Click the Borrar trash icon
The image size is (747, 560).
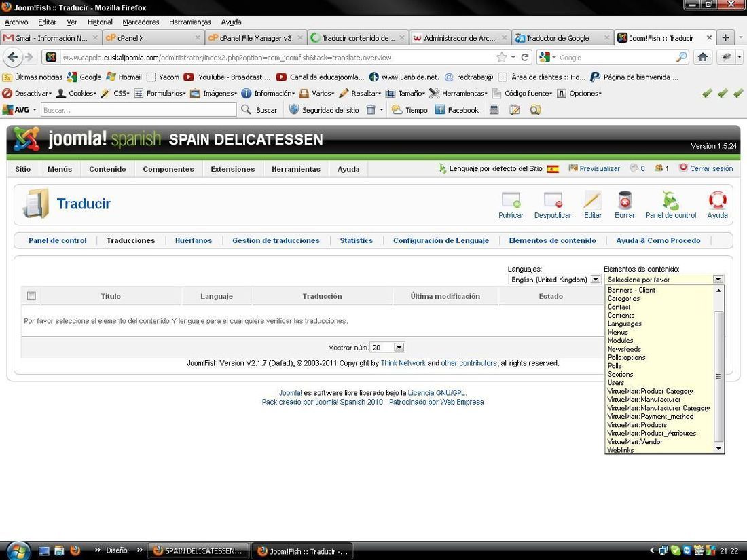pyautogui.click(x=625, y=200)
